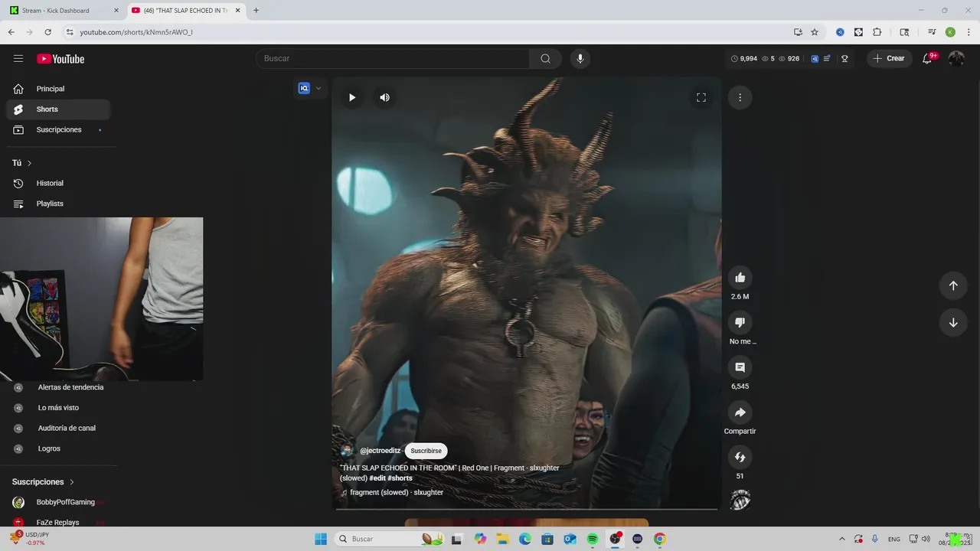Enter fullscreen for the Short
980x551 pixels.
point(701,97)
